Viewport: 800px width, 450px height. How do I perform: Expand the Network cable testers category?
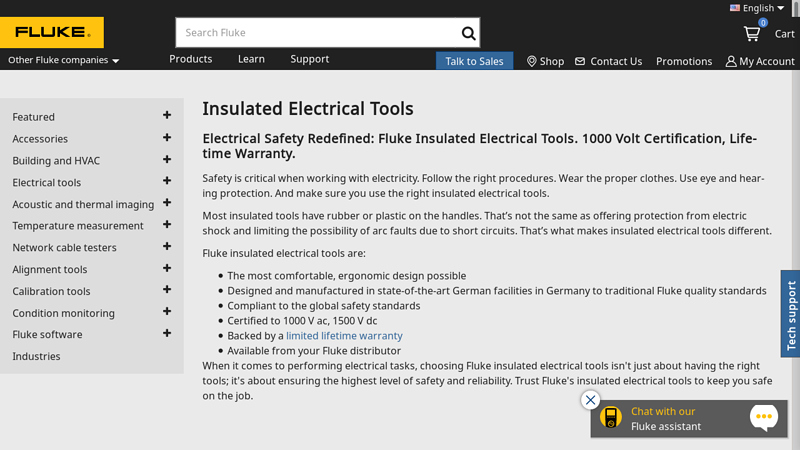pos(167,246)
